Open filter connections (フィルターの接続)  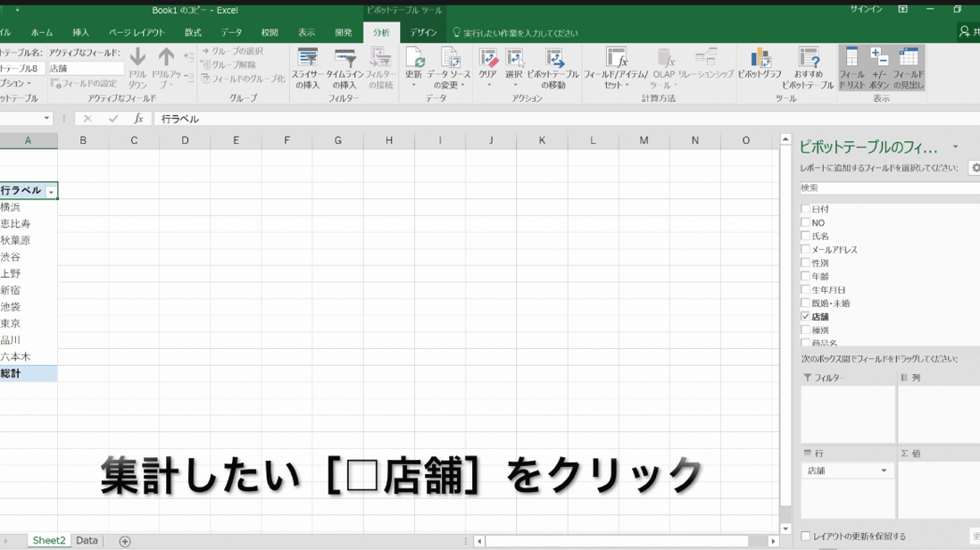click(380, 68)
